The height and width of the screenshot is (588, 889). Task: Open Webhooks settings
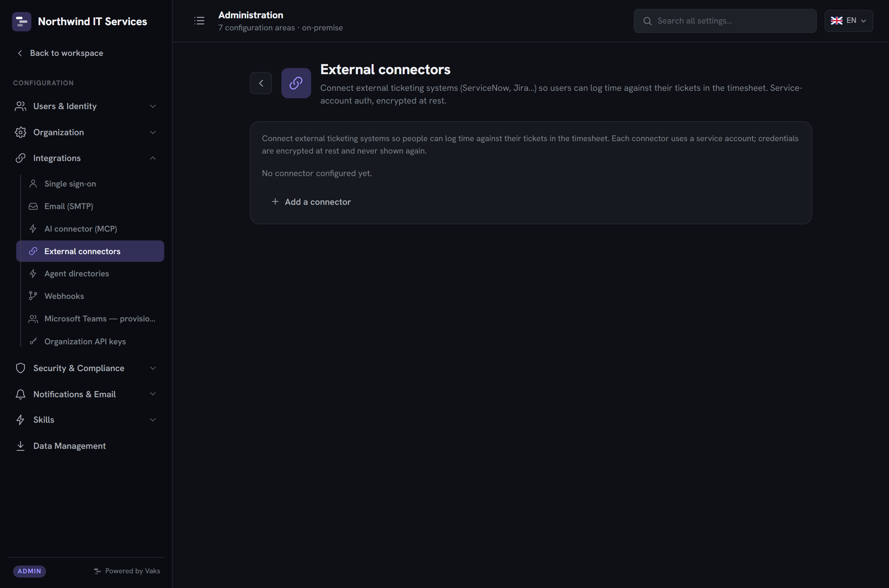coord(90,296)
